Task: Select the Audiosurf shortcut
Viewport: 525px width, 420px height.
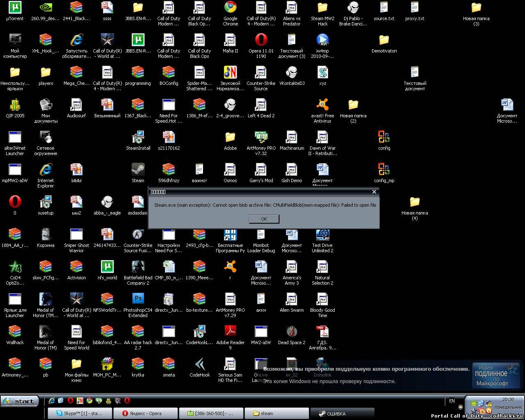Action: click(76, 108)
